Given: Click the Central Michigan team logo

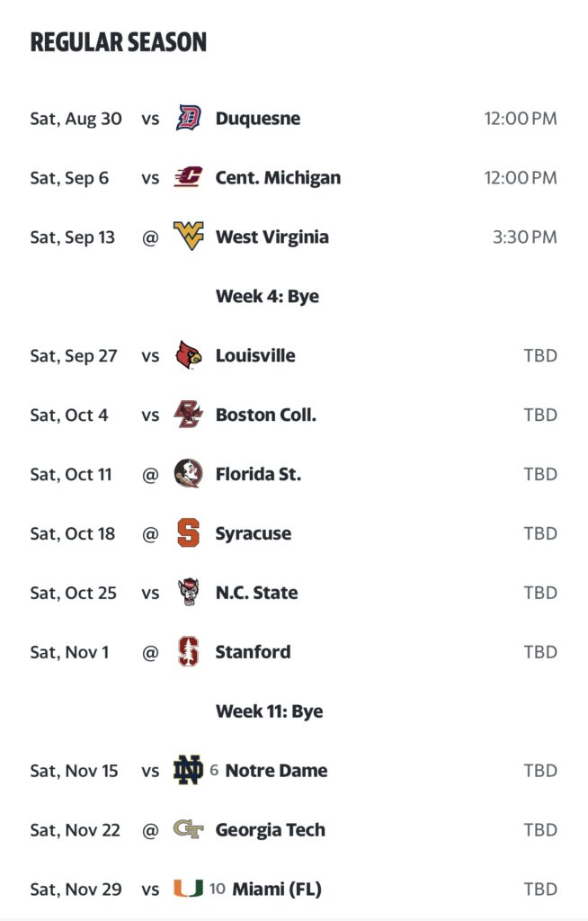Looking at the screenshot, I should (x=189, y=177).
